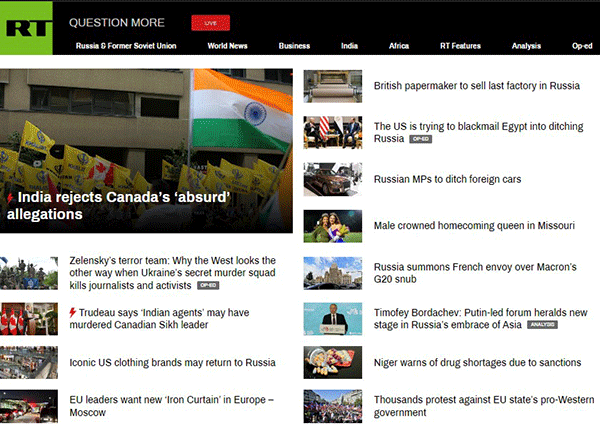
Task: Click the RT logo
Action: pyautogui.click(x=26, y=28)
